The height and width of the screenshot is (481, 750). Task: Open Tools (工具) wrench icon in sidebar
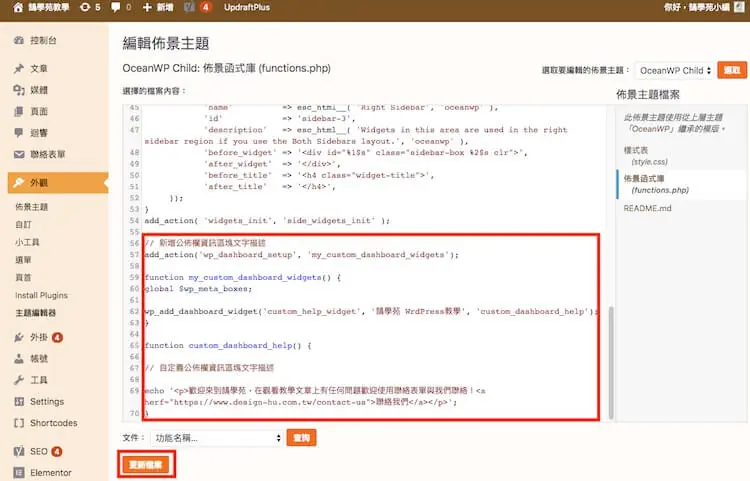click(19, 380)
